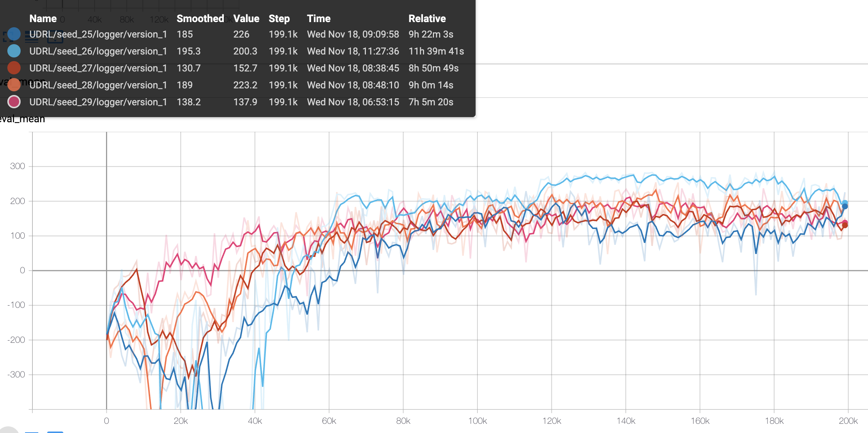
Task: Click the 200k label on x-axis
Action: (x=848, y=421)
